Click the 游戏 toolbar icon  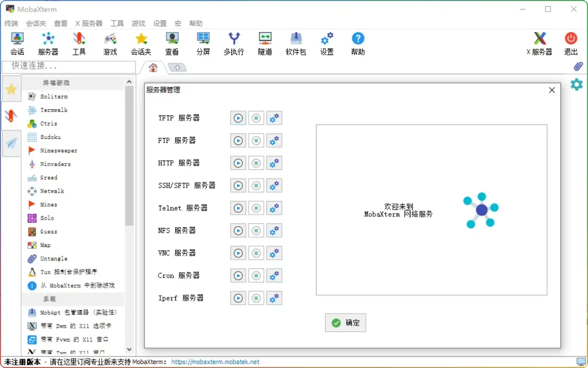(110, 44)
